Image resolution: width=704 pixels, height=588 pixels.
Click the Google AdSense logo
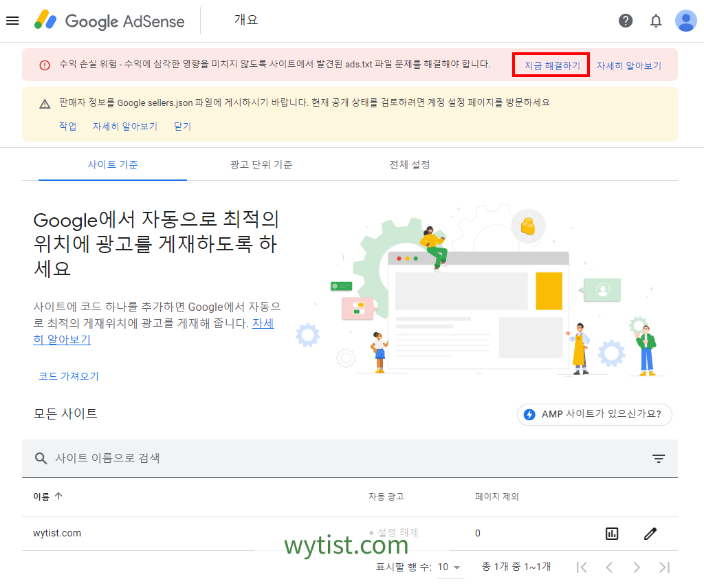point(109,21)
